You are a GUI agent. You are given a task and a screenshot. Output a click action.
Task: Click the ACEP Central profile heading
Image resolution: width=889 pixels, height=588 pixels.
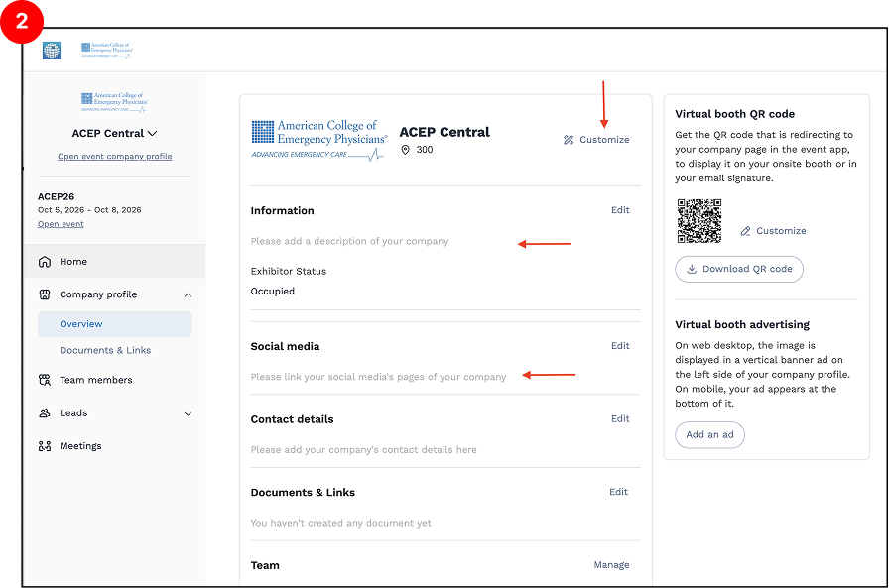coord(444,132)
